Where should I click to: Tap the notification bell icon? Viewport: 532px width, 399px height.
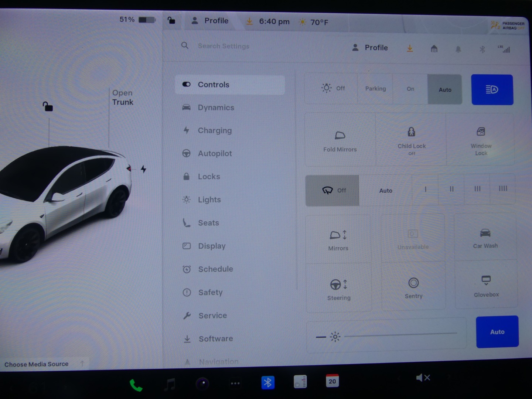pos(458,49)
